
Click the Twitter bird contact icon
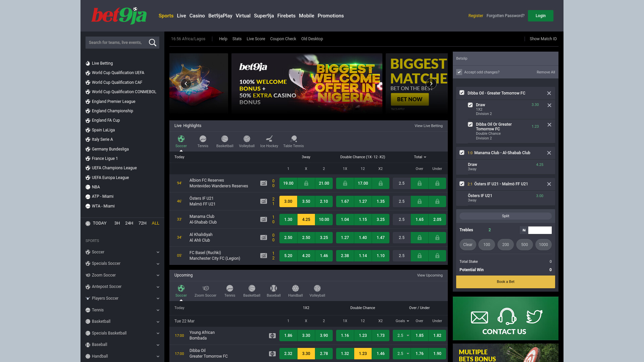pos(534,316)
